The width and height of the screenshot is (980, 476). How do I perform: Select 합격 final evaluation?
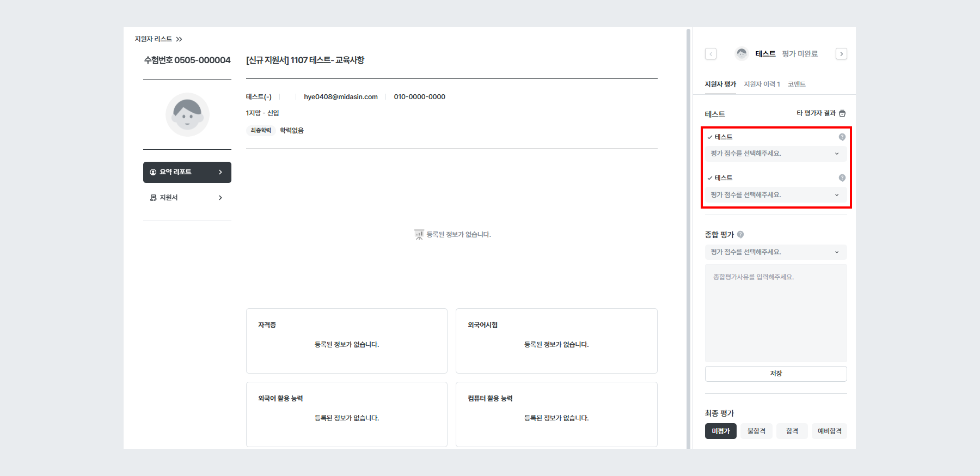click(x=792, y=431)
